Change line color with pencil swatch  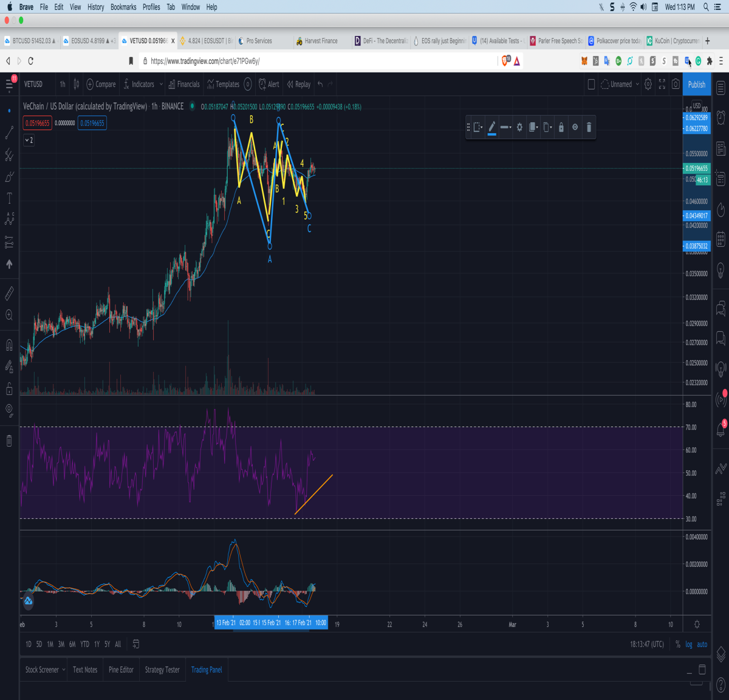point(492,127)
